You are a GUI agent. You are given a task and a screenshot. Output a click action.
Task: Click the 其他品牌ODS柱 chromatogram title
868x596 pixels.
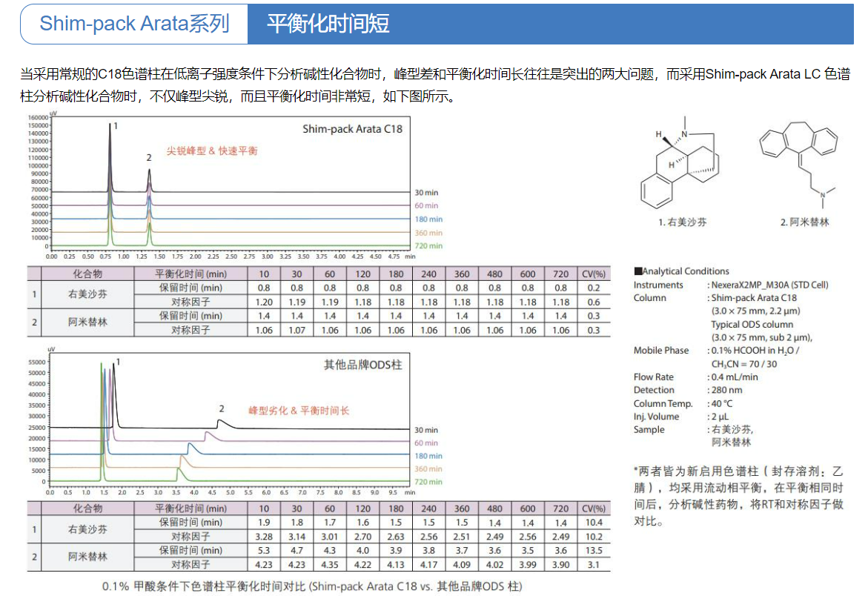coord(362,365)
